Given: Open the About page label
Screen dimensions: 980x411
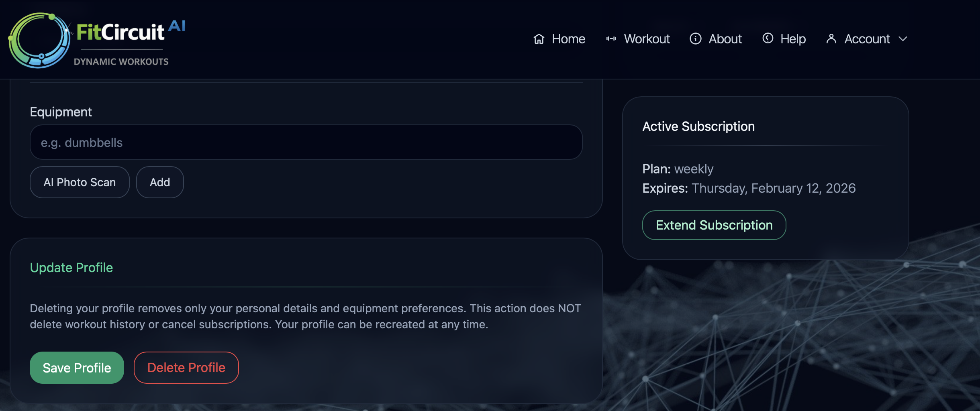Looking at the screenshot, I should (725, 39).
